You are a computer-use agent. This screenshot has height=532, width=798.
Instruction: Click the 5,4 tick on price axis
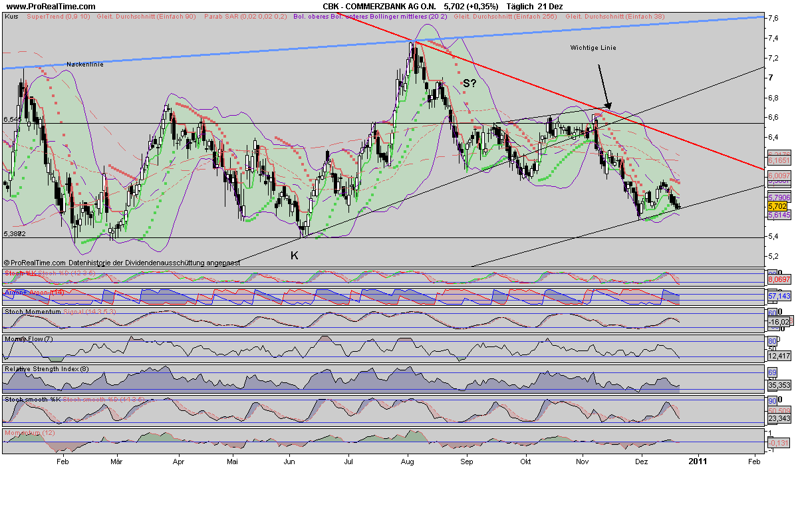coord(773,236)
